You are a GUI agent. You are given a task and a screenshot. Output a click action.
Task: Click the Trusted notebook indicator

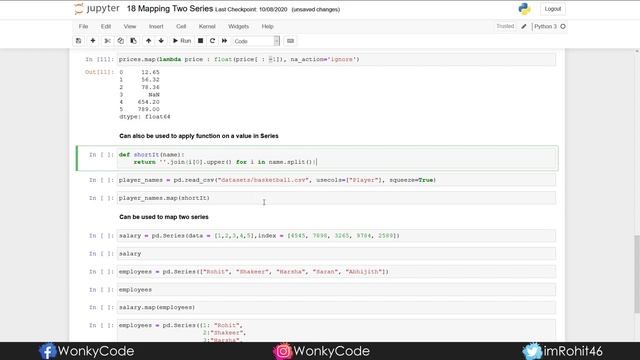pos(505,26)
